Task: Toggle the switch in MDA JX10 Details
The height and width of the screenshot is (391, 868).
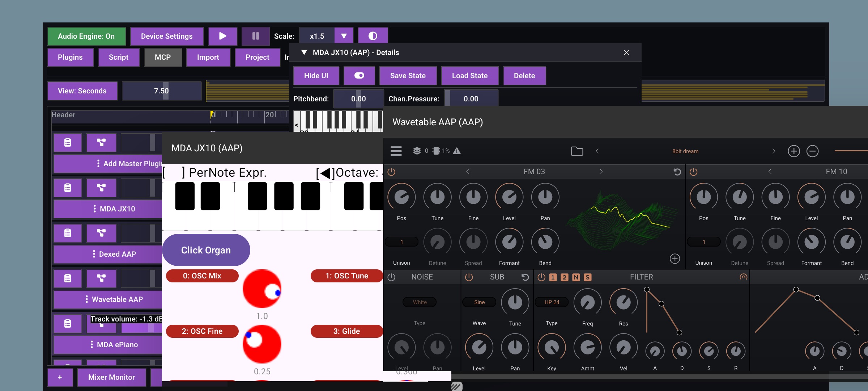Action: (x=359, y=76)
